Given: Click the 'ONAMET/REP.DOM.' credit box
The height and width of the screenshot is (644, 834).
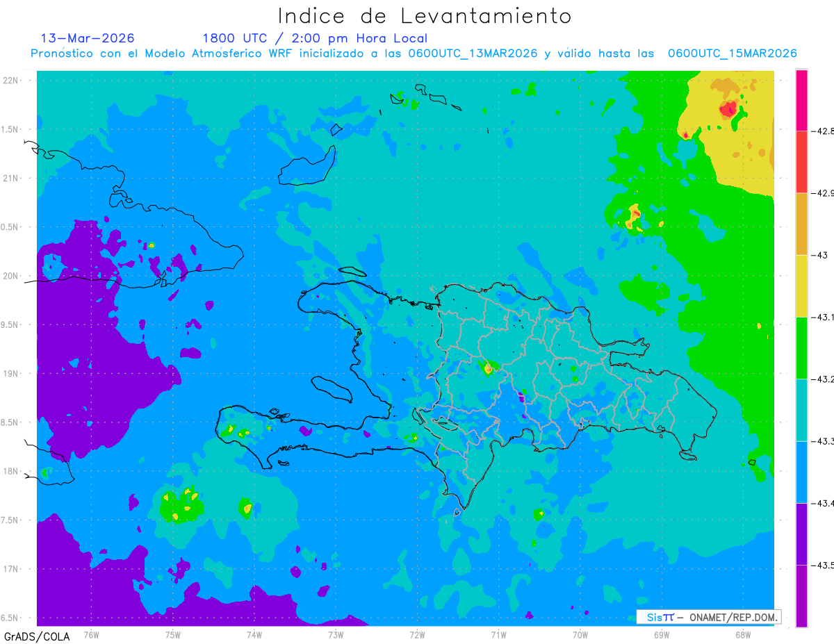Looking at the screenshot, I should click(x=709, y=617).
